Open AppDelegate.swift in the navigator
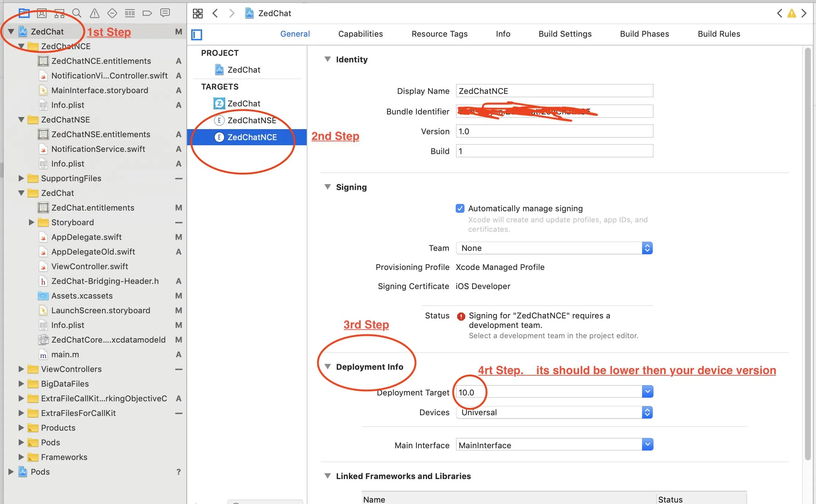This screenshot has width=816, height=504. pos(87,237)
